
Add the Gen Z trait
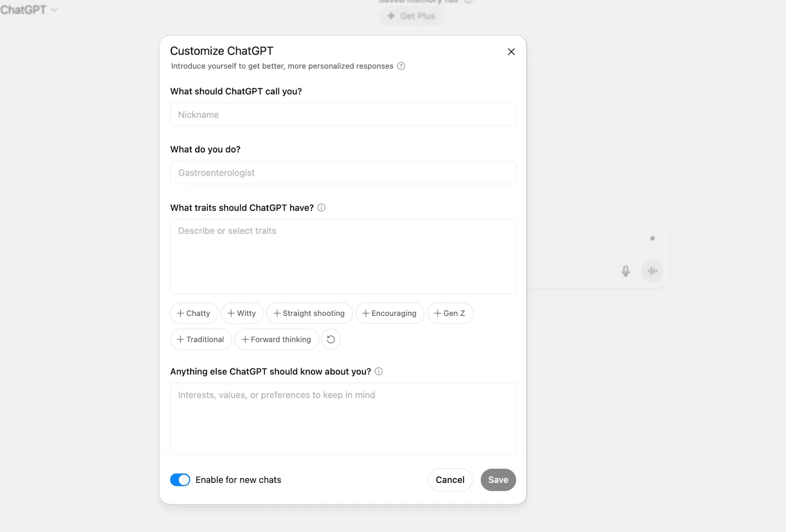click(x=450, y=313)
